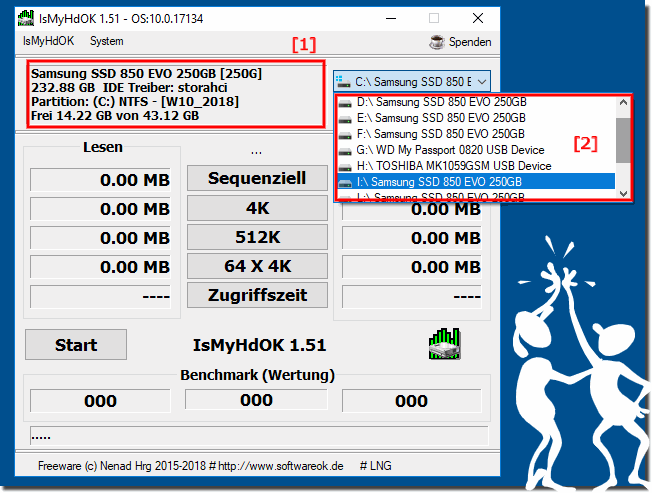
Task: Click the Spenden coffee cup icon
Action: tap(437, 42)
